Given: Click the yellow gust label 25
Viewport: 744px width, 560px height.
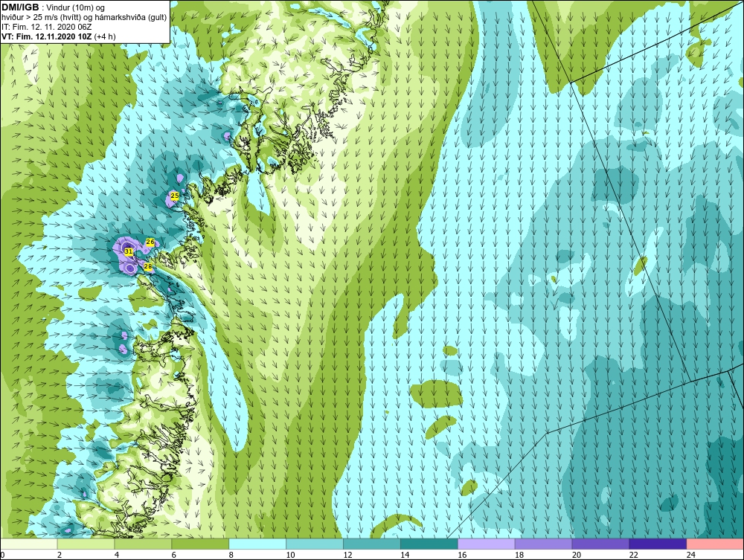Looking at the screenshot, I should click(175, 196).
